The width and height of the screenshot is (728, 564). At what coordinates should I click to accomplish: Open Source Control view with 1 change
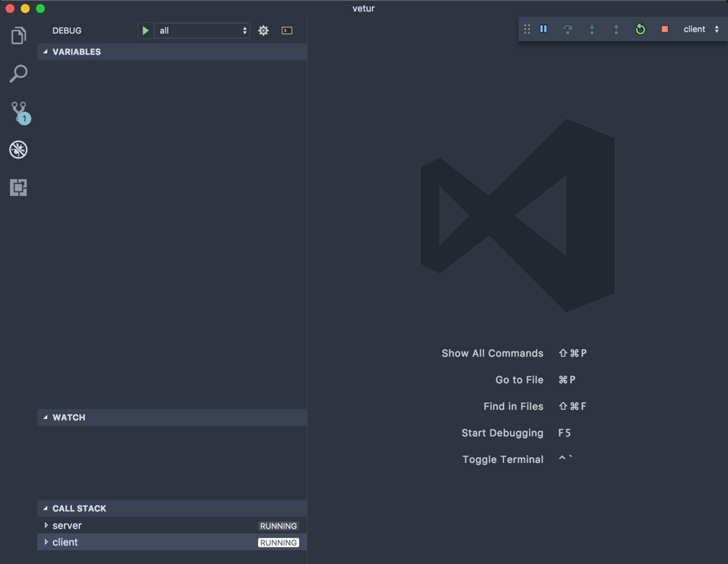pos(20,113)
